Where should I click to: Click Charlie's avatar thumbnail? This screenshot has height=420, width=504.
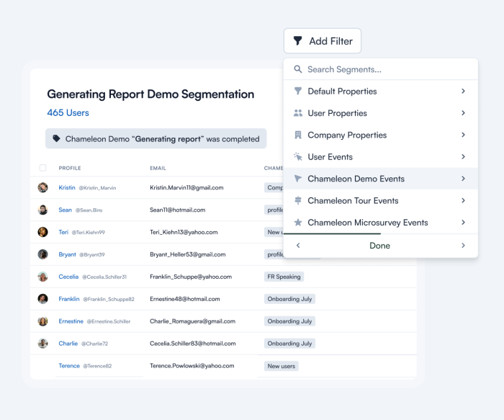tap(42, 344)
